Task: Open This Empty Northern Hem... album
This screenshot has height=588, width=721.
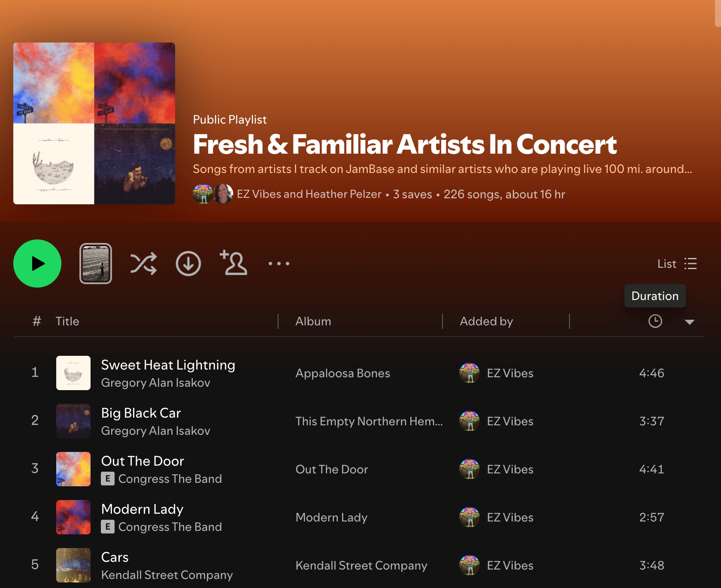Action: click(x=369, y=421)
